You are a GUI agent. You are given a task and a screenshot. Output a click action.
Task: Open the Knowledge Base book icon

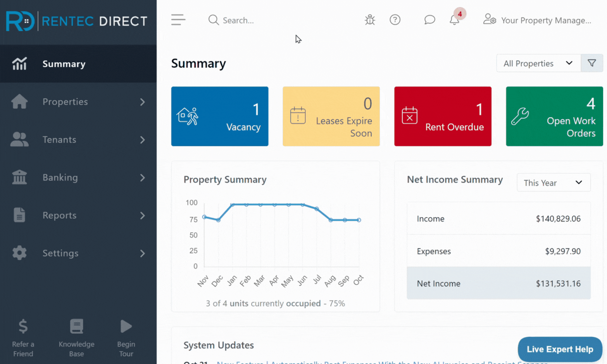point(76,326)
